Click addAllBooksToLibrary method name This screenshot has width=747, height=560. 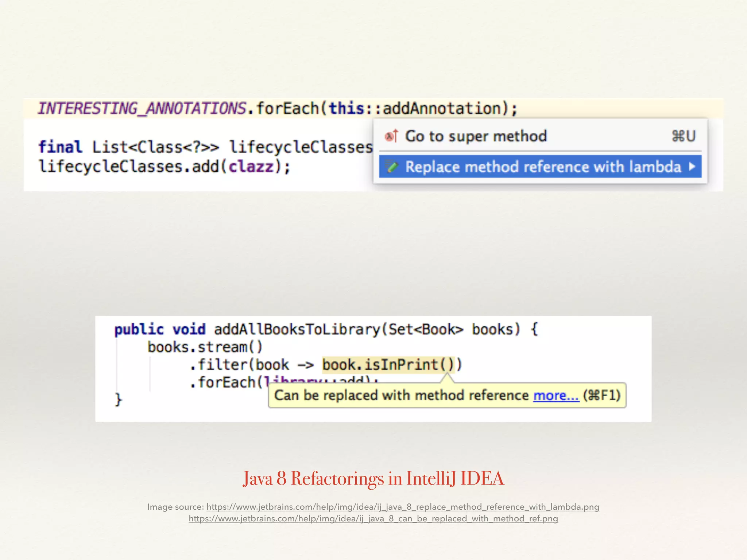coord(297,329)
